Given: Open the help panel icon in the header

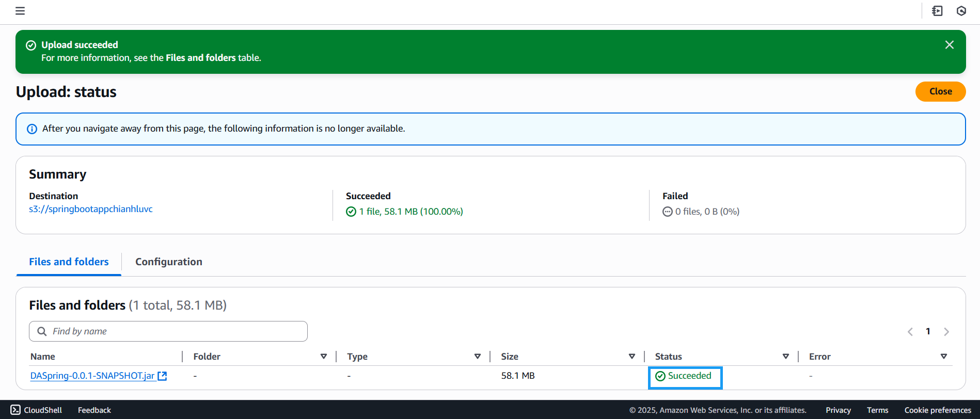Looking at the screenshot, I should [x=937, y=11].
